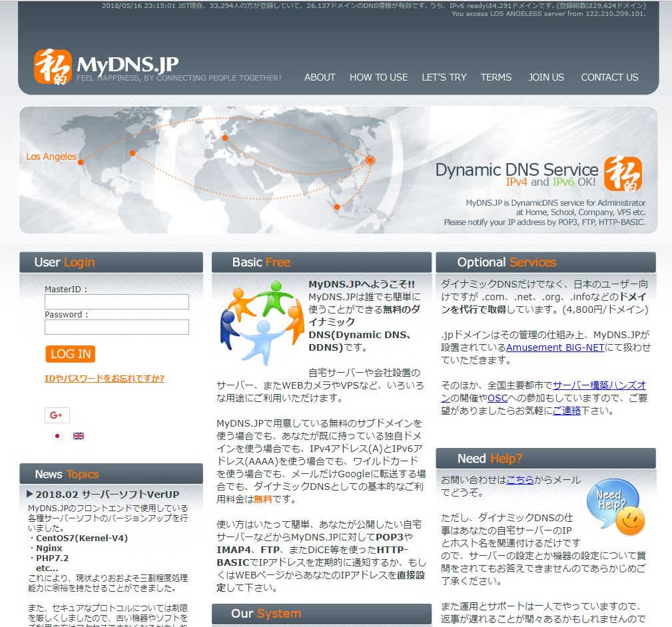Click the Our System panel header

point(322,614)
